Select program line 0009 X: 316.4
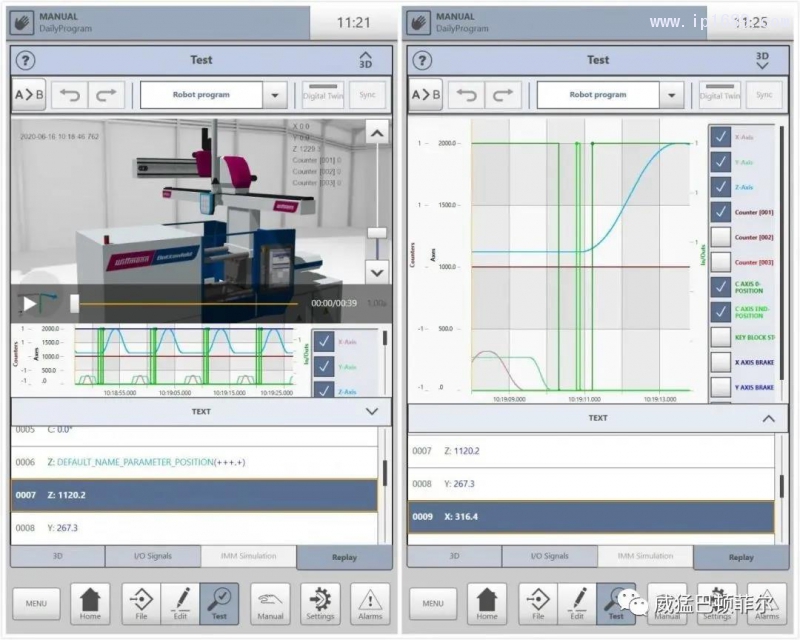 click(x=591, y=517)
